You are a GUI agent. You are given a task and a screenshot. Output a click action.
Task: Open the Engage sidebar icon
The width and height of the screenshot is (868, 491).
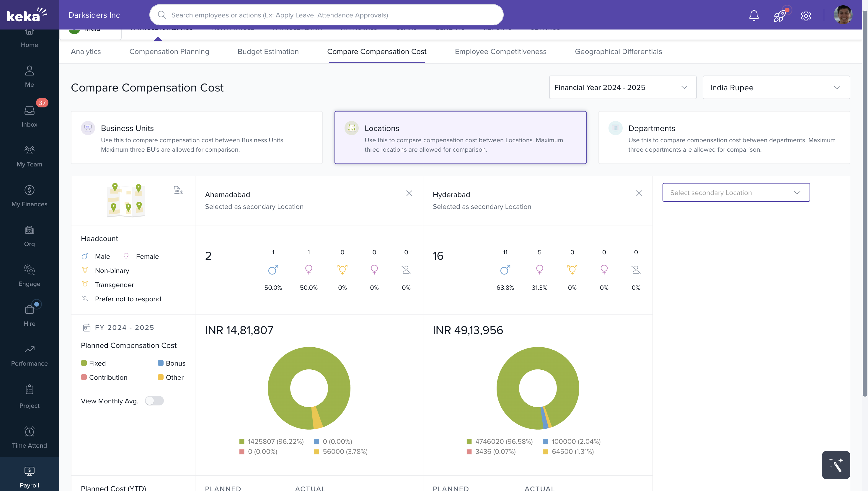(x=29, y=276)
